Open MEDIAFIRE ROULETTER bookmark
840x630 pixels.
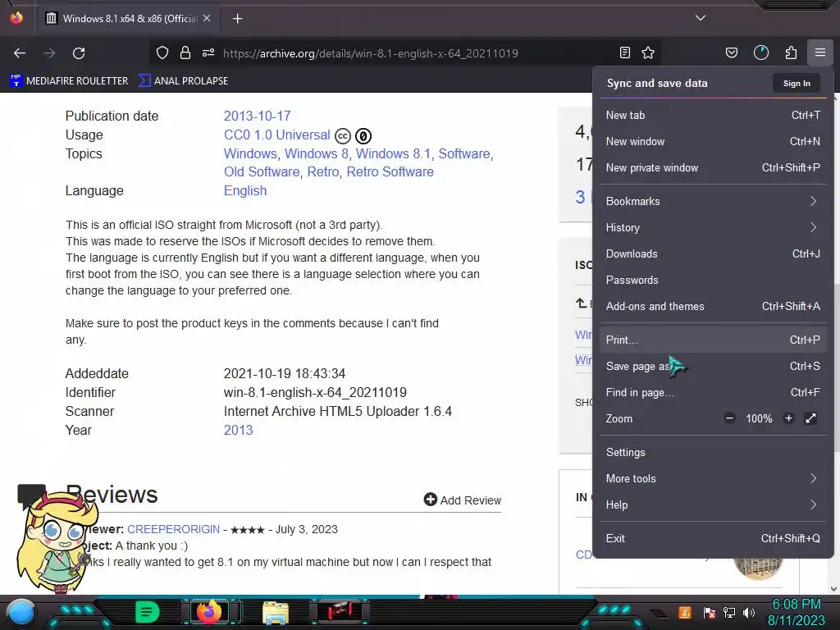tap(69, 81)
